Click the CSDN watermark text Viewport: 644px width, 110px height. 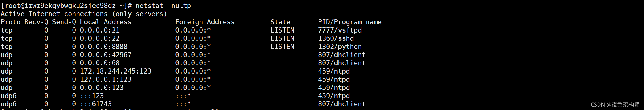click(x=615, y=105)
